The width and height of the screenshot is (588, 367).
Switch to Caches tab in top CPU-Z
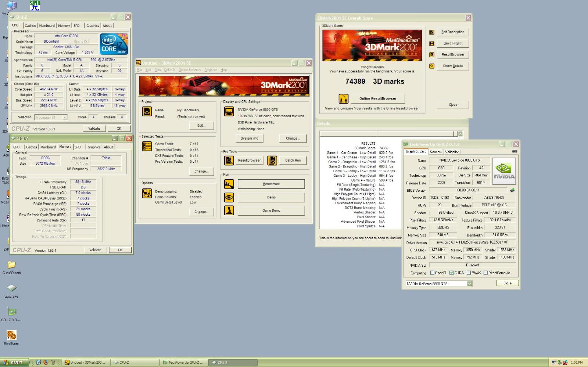point(30,26)
